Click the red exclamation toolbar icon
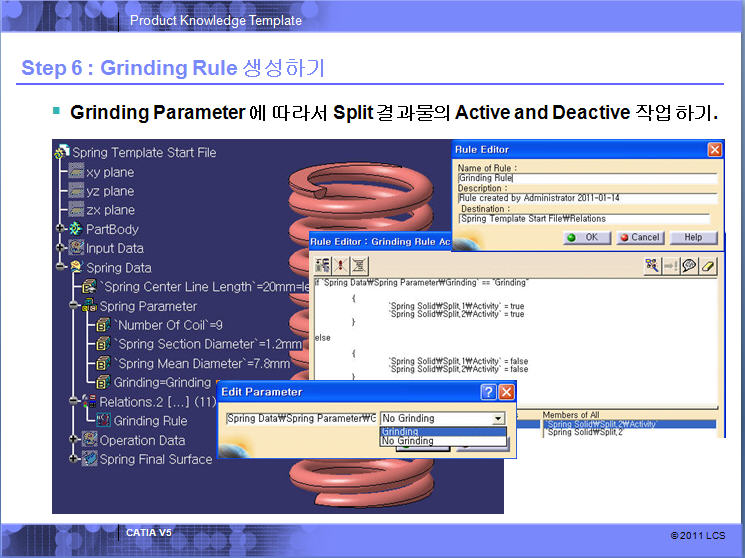 tap(341, 265)
